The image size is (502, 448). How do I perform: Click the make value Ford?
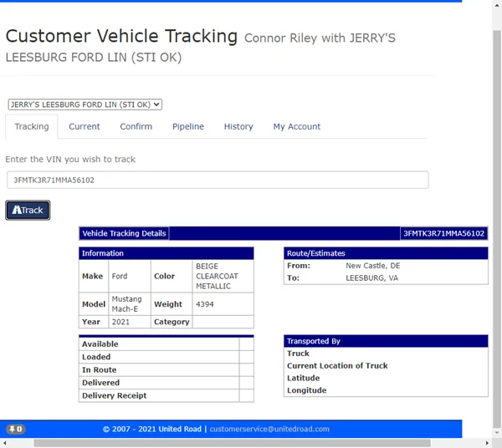pyautogui.click(x=120, y=276)
